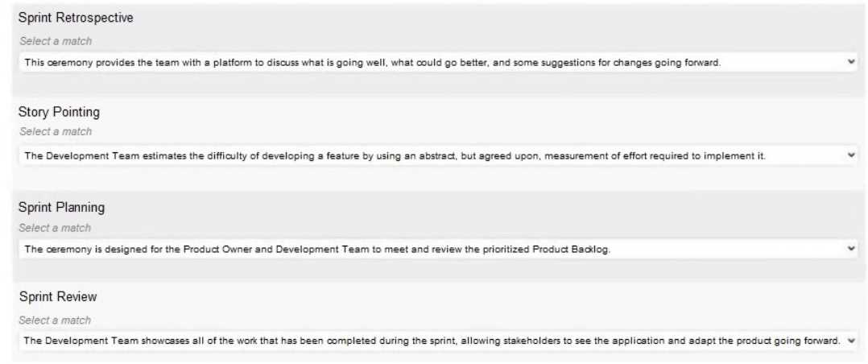Viewport: 868px width, 364px height.
Task: Open the Sprint Retrospective match dropdown
Action: [435, 62]
